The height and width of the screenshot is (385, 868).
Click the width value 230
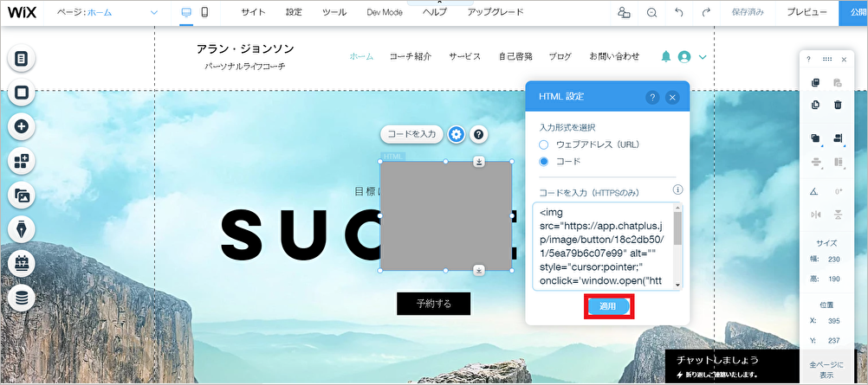[833, 260]
